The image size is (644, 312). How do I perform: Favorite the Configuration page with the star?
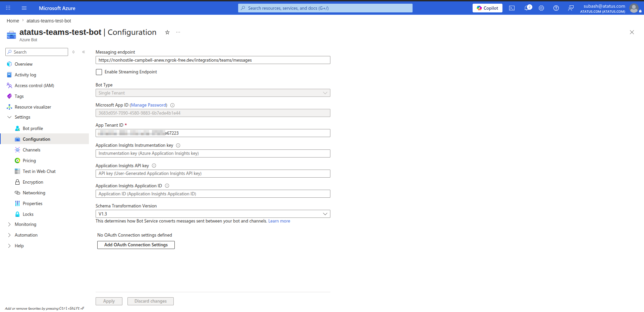point(167,32)
